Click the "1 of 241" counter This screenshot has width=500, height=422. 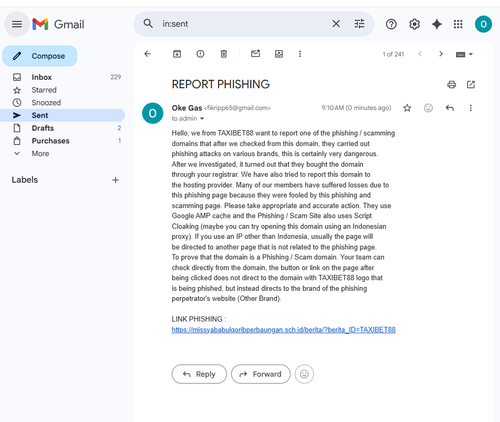tap(393, 54)
